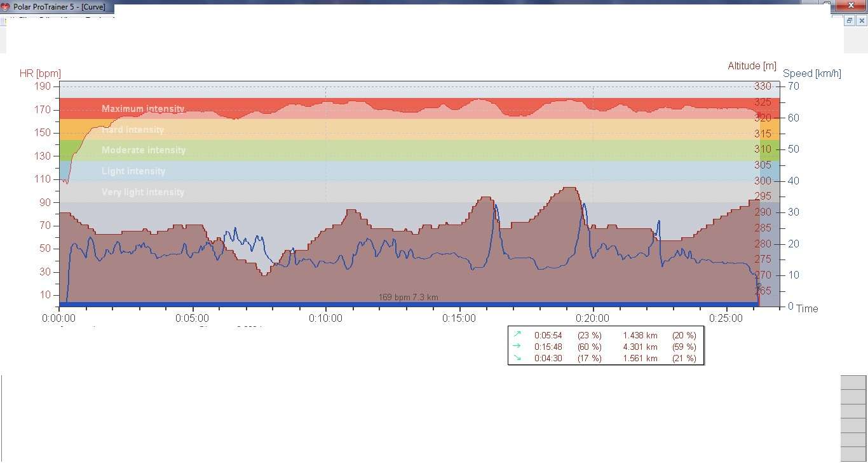
Task: Click the "Speed [km/h]" axis title
Action: point(812,74)
